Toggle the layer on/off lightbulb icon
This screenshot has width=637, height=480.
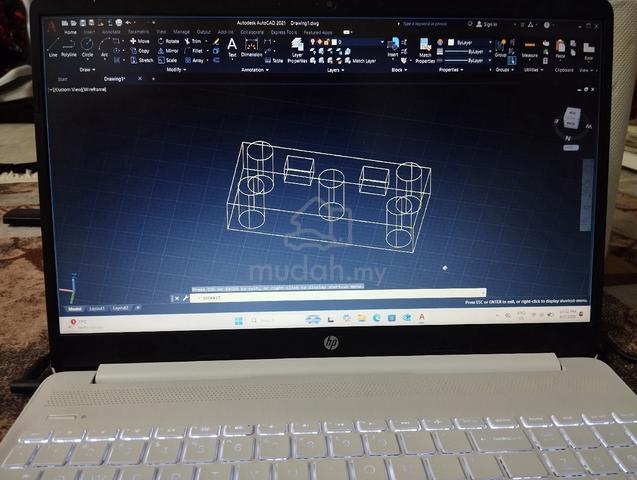click(x=312, y=42)
